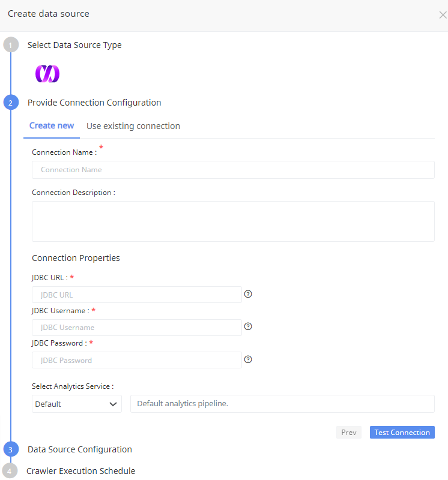
Task: Click the help icon beside JDBC URL
Action: point(248,294)
